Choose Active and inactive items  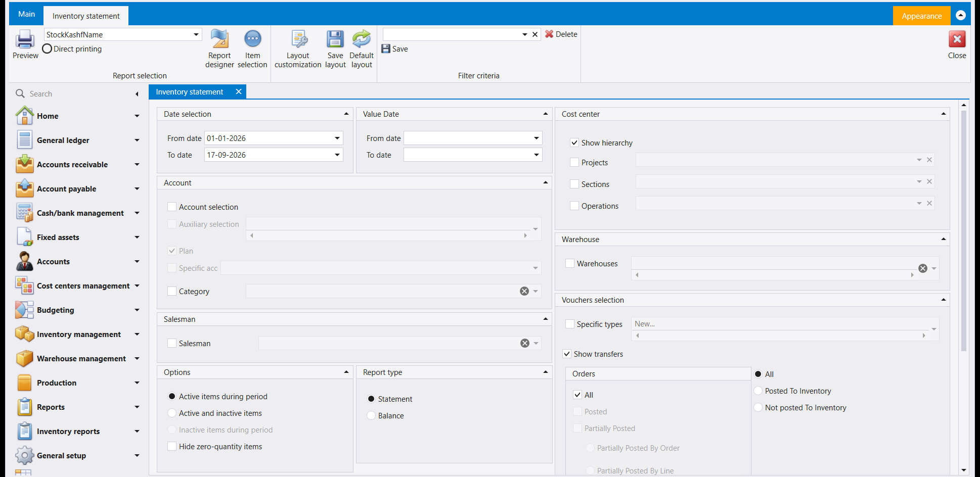coord(172,413)
